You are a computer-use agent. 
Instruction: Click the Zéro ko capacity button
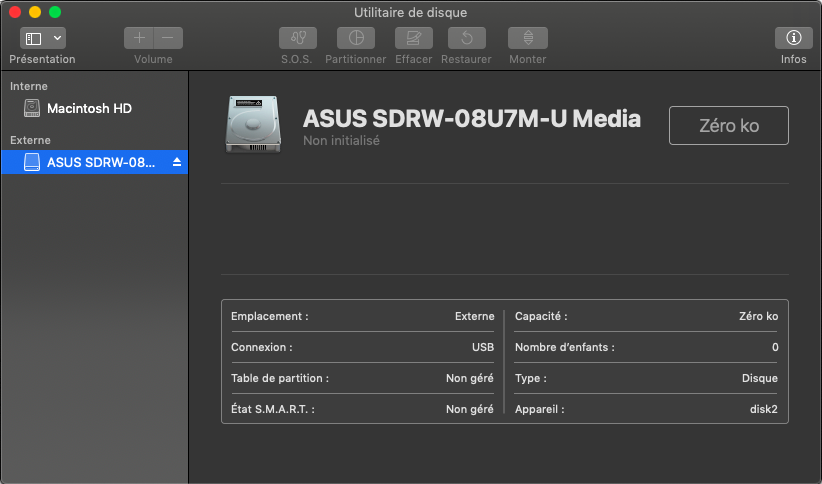[728, 125]
